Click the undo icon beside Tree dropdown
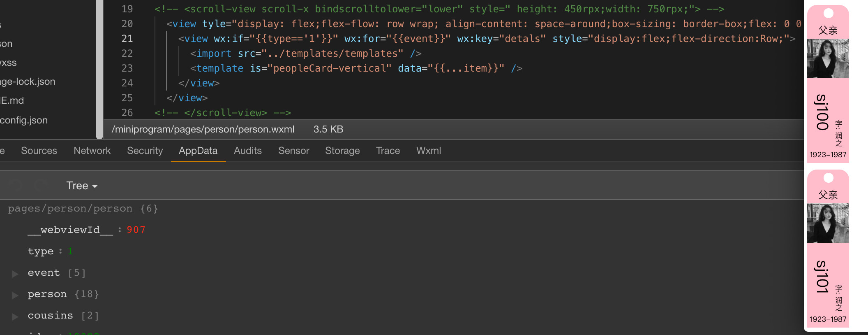Viewport: 868px width, 335px height. point(16,186)
